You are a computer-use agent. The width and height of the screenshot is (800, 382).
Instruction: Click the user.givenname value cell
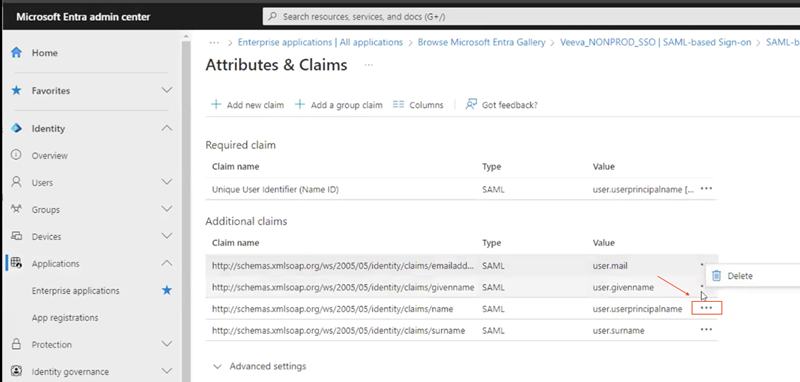[623, 287]
